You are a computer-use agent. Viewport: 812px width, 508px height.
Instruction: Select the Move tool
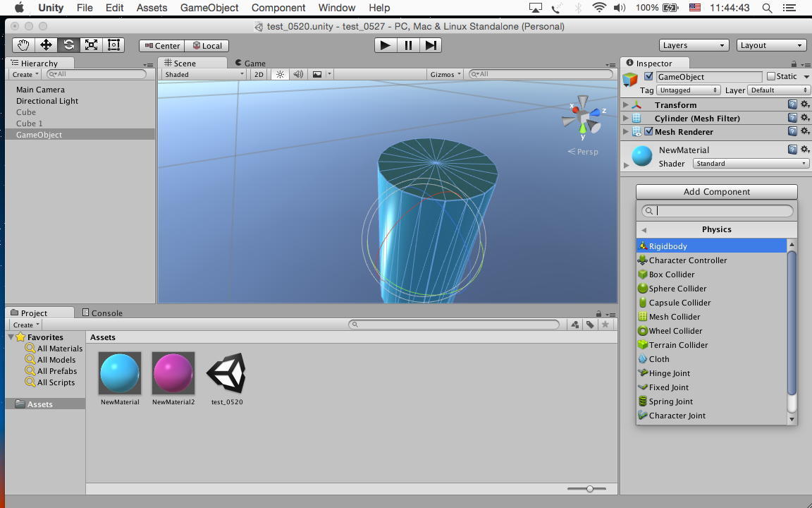tap(46, 45)
